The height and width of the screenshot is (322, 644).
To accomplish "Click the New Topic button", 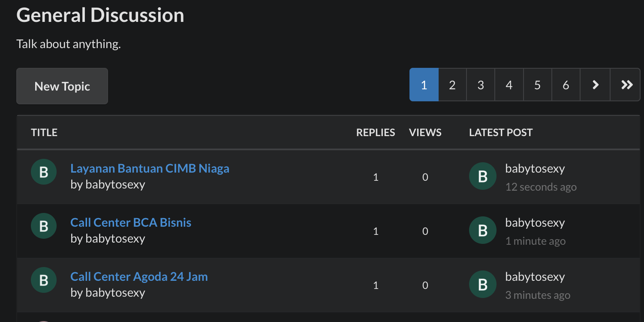I will coord(62,86).
